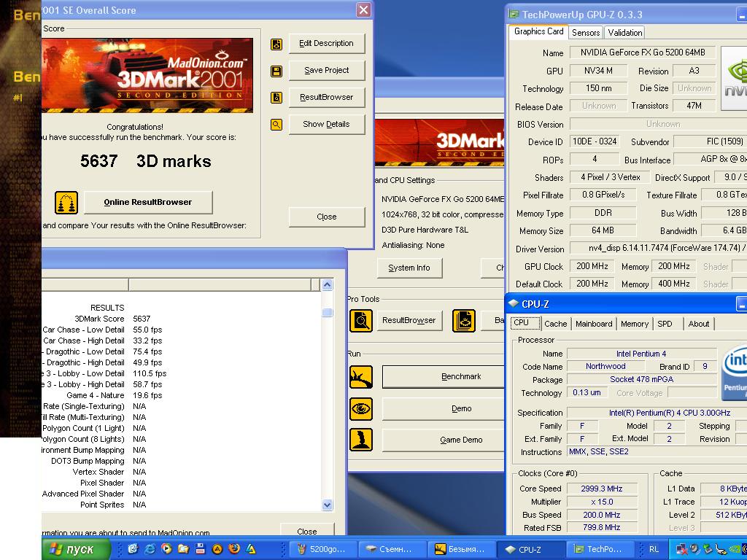Click the Edit Description button
Viewport: 747px width, 560px height.
(x=326, y=43)
